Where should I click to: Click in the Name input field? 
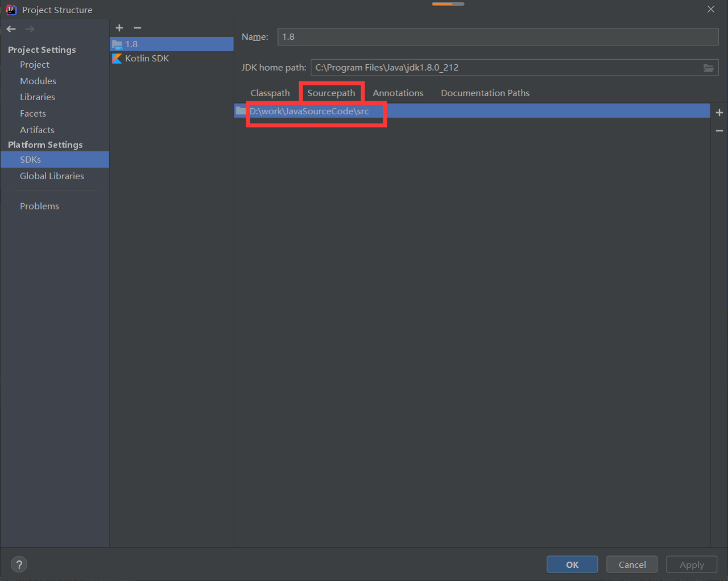(498, 37)
